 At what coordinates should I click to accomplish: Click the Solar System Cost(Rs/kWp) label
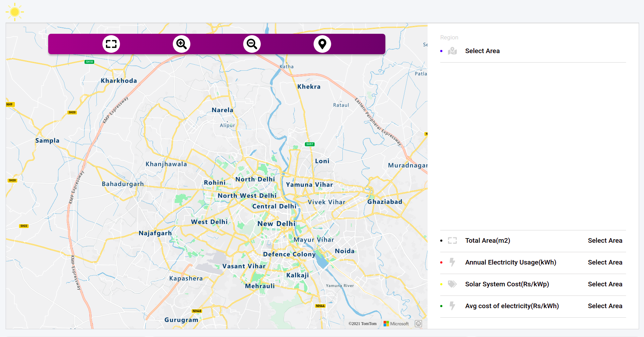click(507, 284)
